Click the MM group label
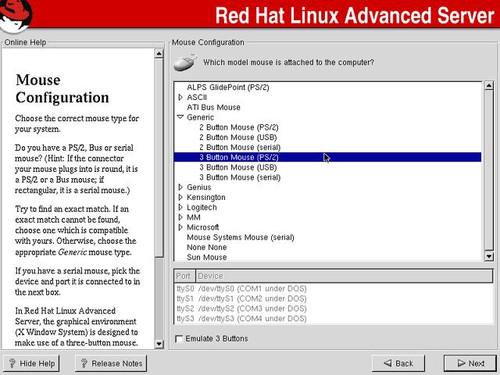The width and height of the screenshot is (500, 375). click(193, 217)
